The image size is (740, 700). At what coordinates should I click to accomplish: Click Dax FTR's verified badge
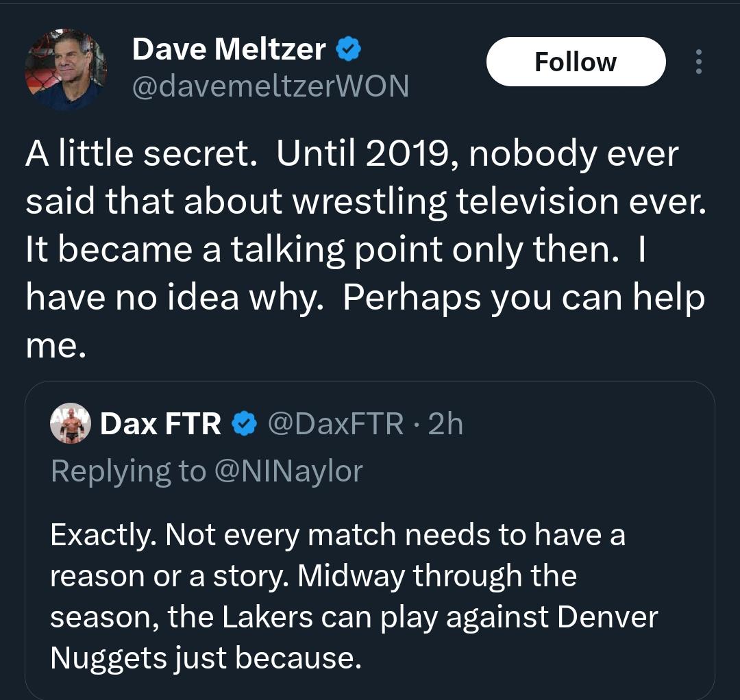point(243,424)
